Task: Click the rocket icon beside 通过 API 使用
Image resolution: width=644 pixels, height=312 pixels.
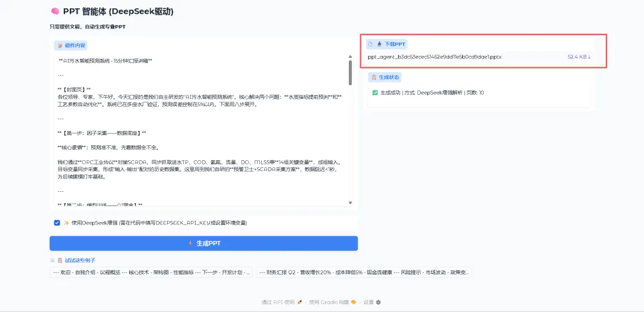Action: click(x=300, y=302)
